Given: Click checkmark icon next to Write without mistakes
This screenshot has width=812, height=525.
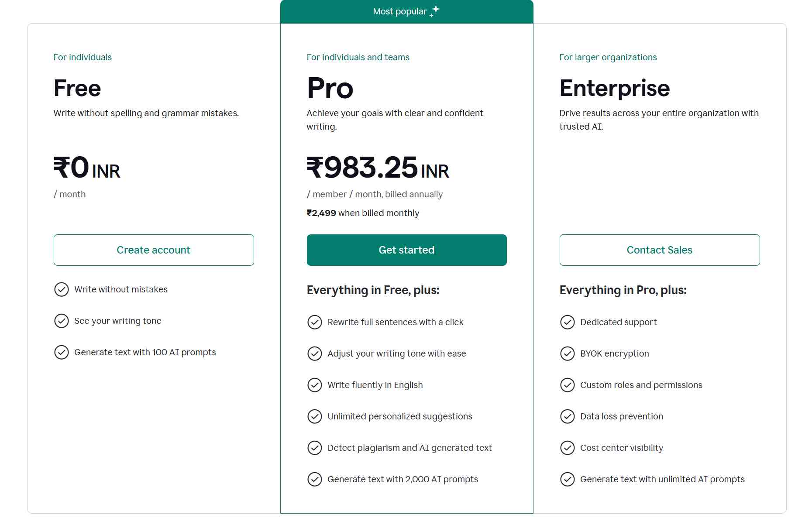Looking at the screenshot, I should coord(62,289).
